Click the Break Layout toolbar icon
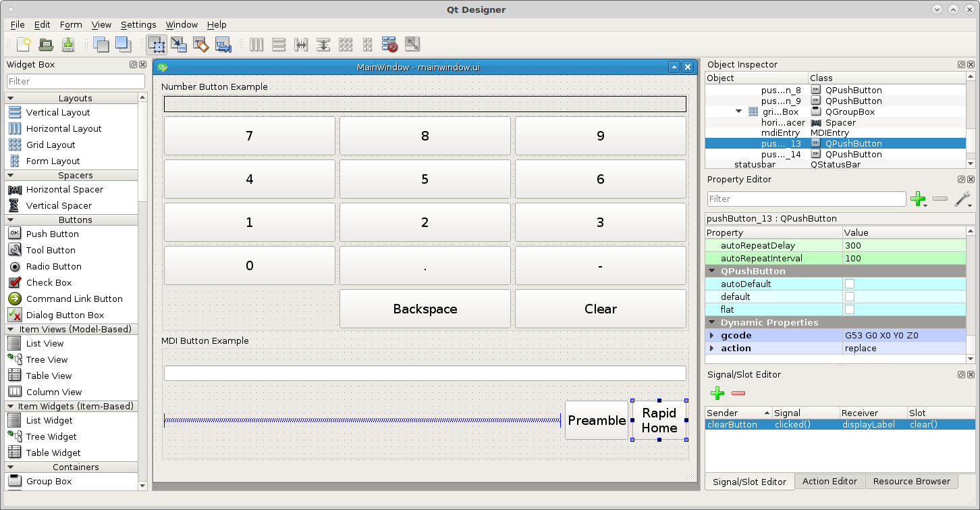The height and width of the screenshot is (510, 980). (389, 45)
